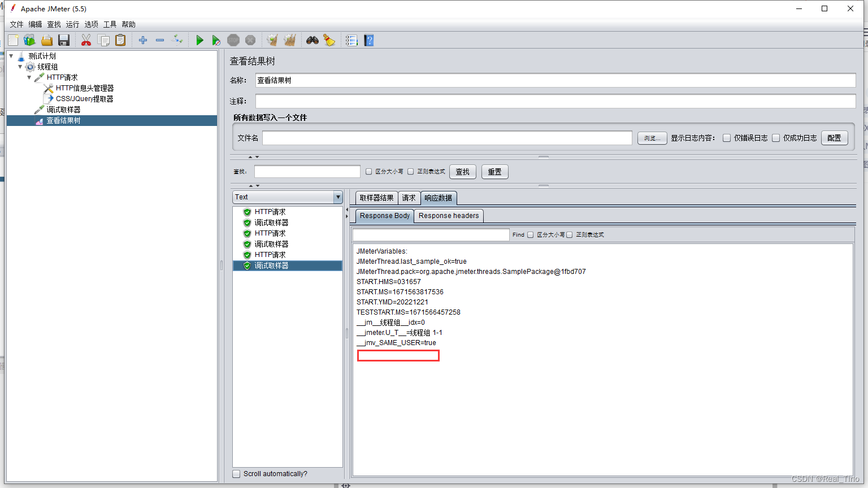This screenshot has height=488, width=868.
Task: Collapse the HTTP请求 tree arrow
Action: coord(29,77)
